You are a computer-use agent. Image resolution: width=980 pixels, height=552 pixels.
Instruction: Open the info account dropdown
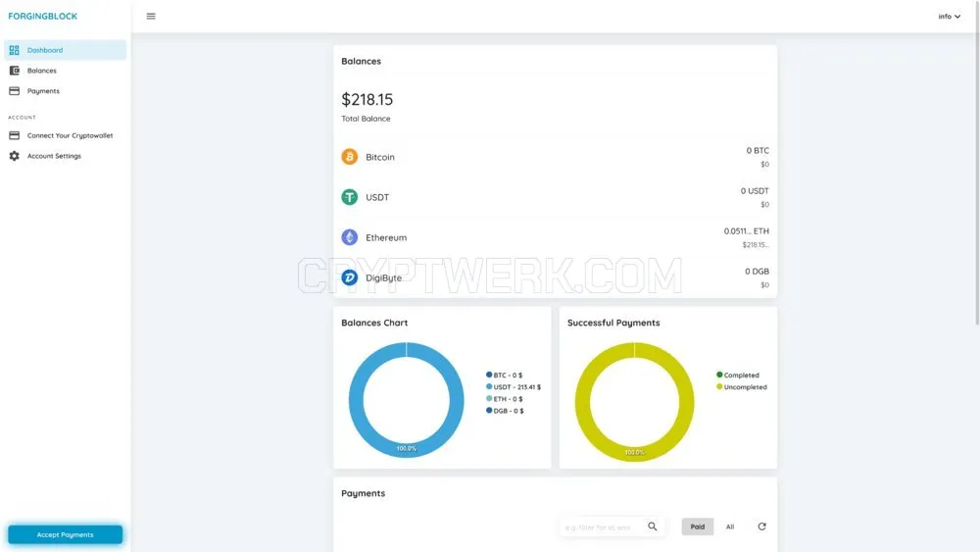tap(949, 17)
